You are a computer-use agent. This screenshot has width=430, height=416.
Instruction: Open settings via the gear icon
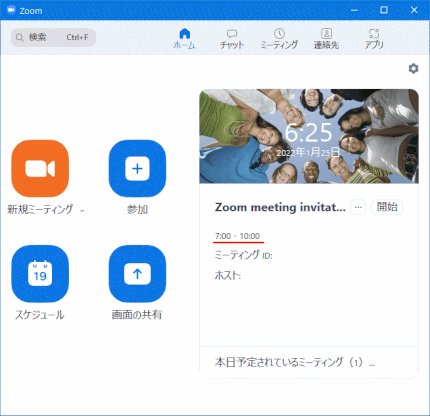pos(413,69)
